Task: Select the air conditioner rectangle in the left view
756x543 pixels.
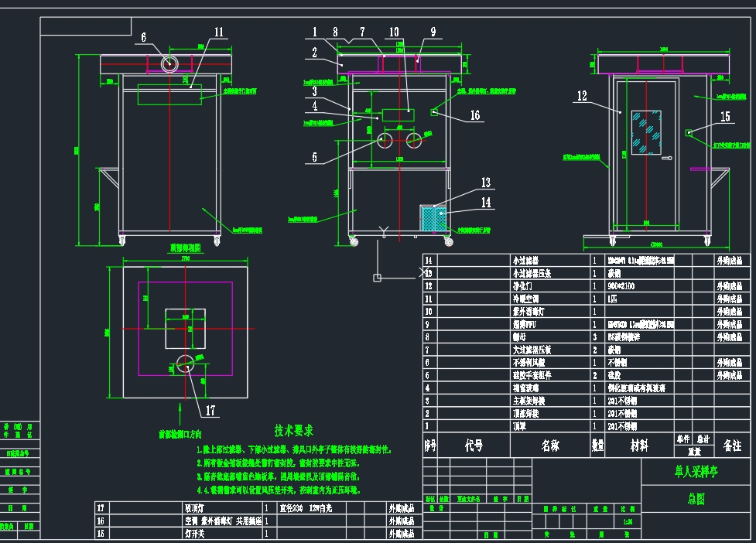Action: pyautogui.click(x=169, y=94)
